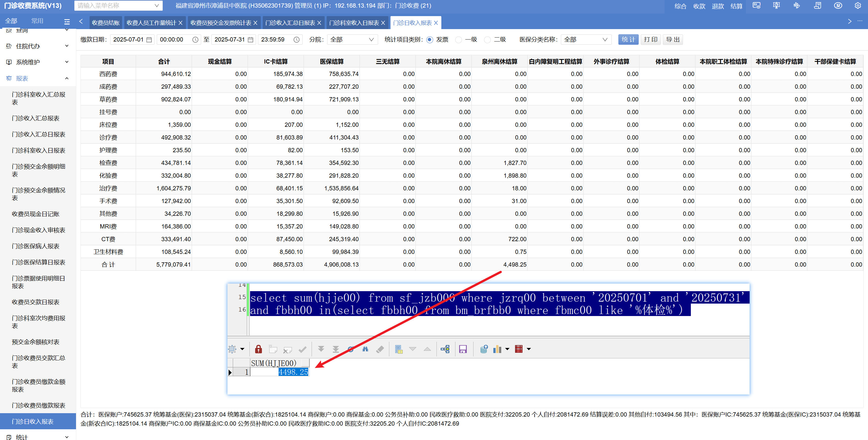Open 收费员现金日记账 report in sidebar
This screenshot has width=868, height=440.
click(35, 214)
